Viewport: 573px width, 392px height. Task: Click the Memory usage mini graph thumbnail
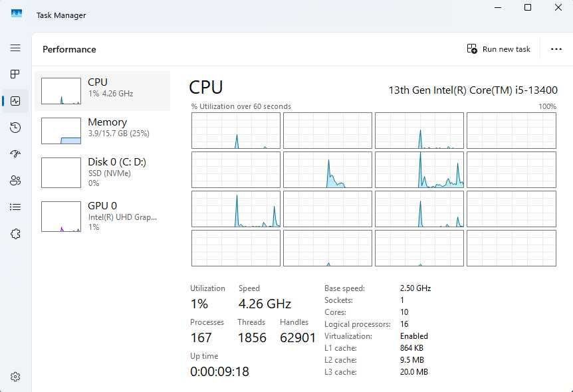tap(61, 131)
